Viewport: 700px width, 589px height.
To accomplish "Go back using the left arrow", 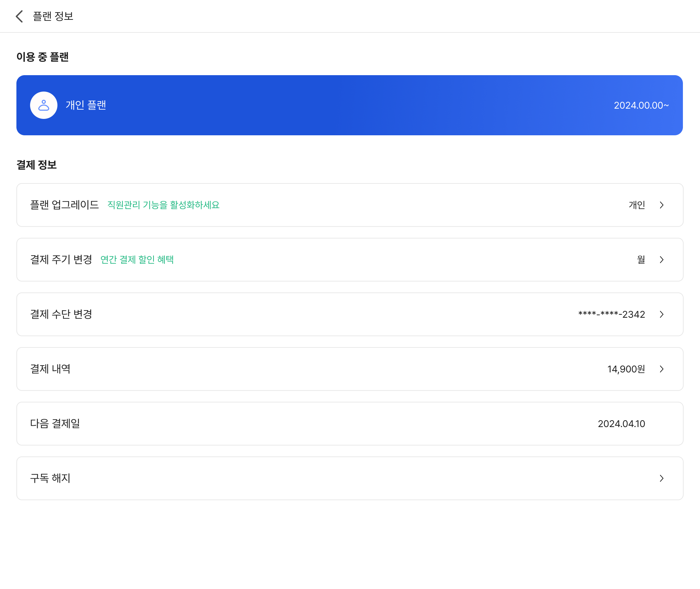I will click(x=19, y=16).
